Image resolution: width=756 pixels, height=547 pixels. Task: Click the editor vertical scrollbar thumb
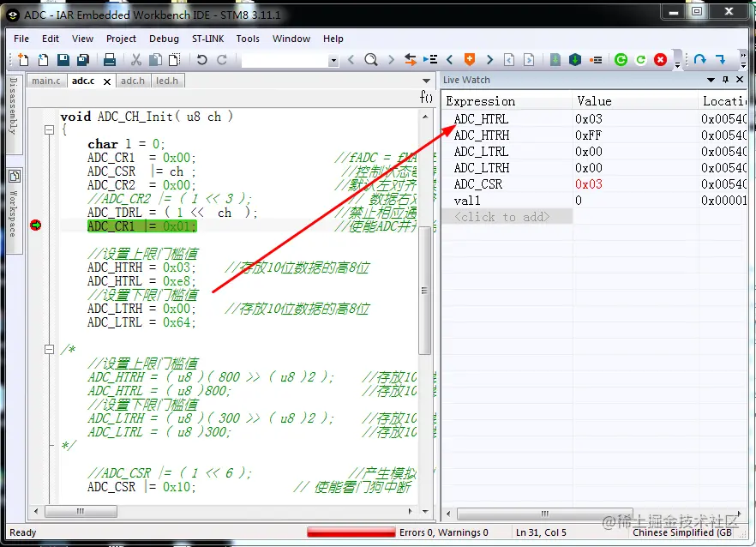tap(425, 291)
